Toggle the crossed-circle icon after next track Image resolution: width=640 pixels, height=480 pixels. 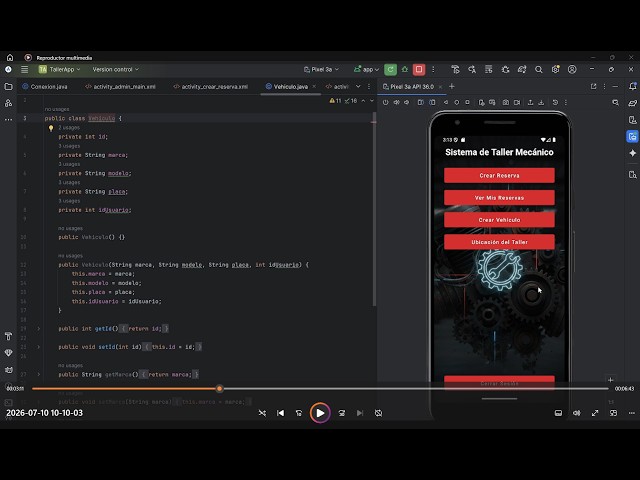point(378,413)
